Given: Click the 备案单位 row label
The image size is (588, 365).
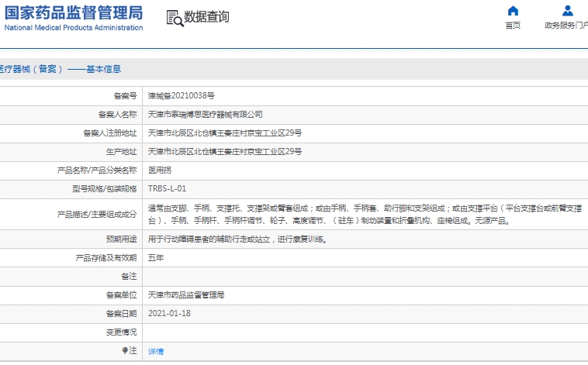Looking at the screenshot, I should coord(121,295).
